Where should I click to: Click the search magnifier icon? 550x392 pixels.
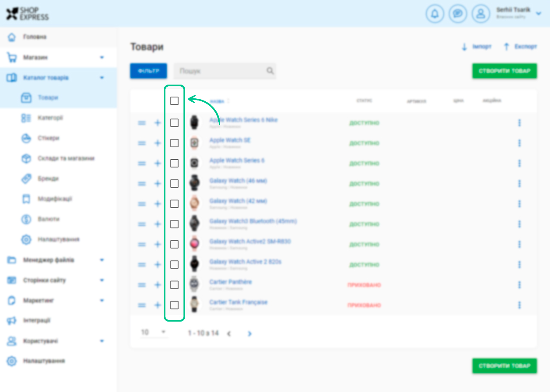[270, 71]
